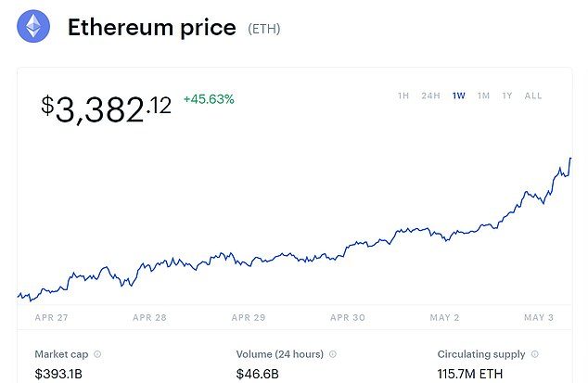
Task: Switch the chart to 1M view
Action: click(483, 96)
